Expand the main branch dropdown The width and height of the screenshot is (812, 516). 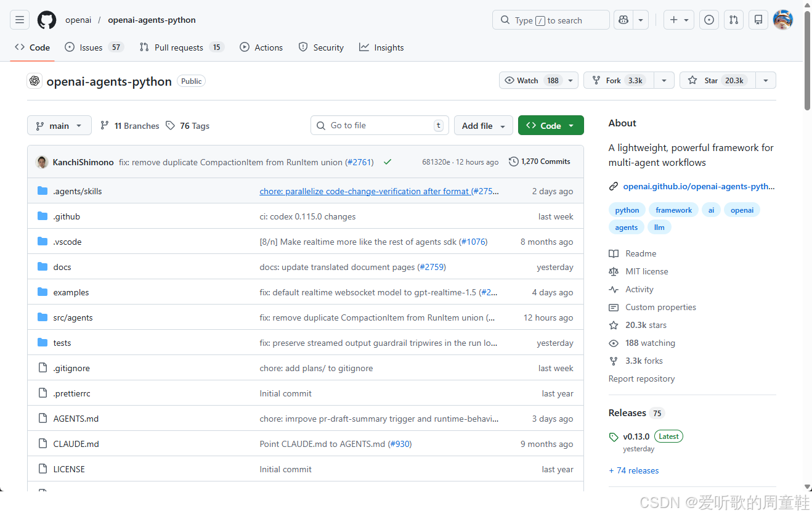pos(59,125)
